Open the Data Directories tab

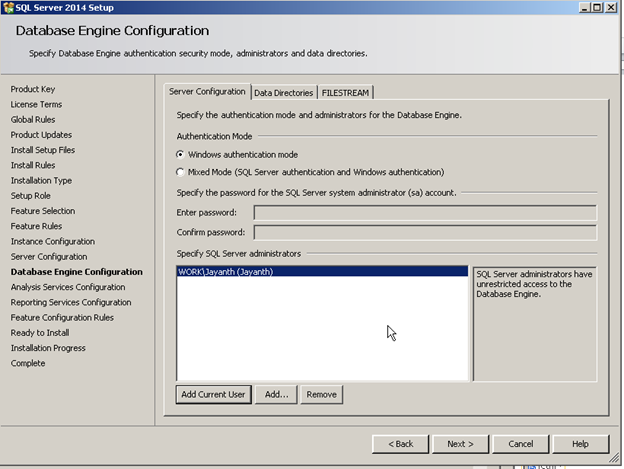pyautogui.click(x=284, y=93)
